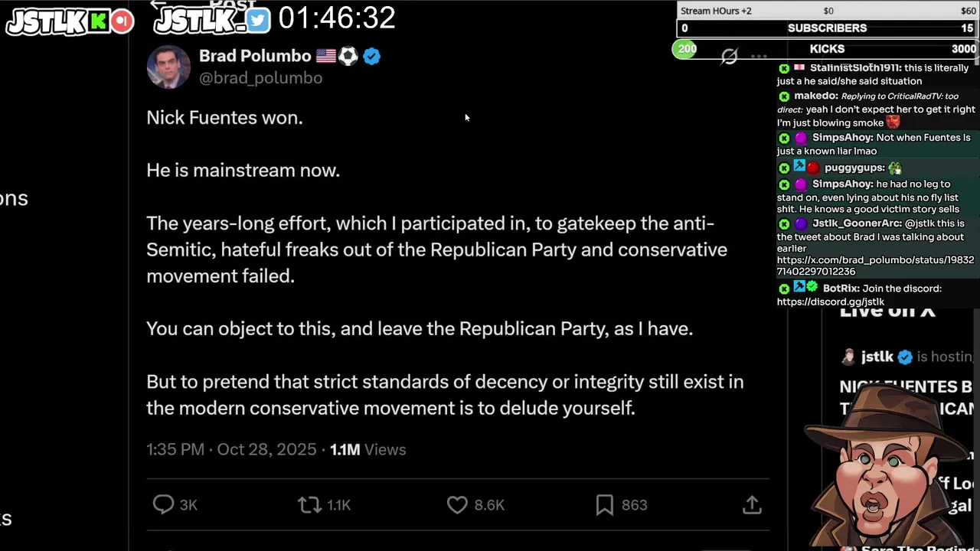Like the post with the heart icon

[457, 504]
